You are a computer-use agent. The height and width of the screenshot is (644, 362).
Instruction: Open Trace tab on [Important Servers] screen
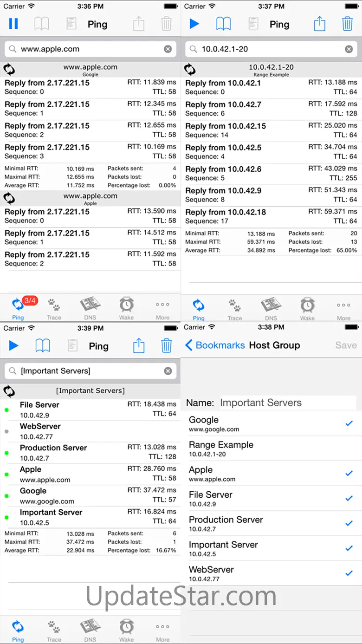pyautogui.click(x=54, y=631)
